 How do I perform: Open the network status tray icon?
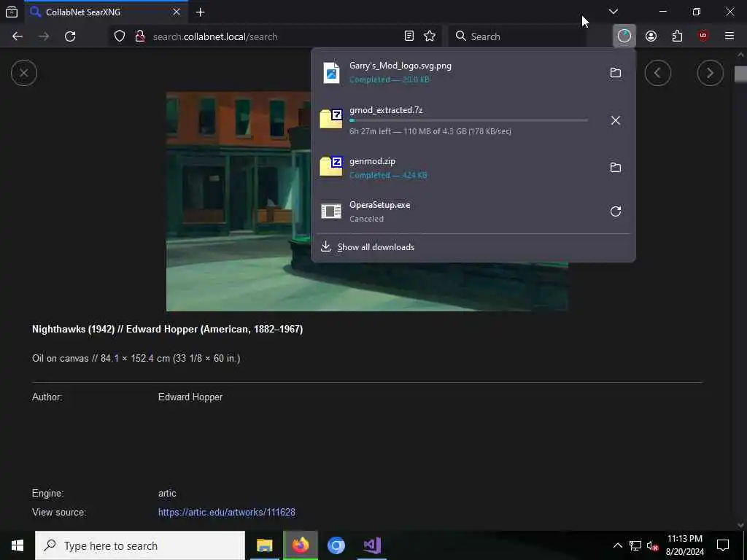point(635,545)
